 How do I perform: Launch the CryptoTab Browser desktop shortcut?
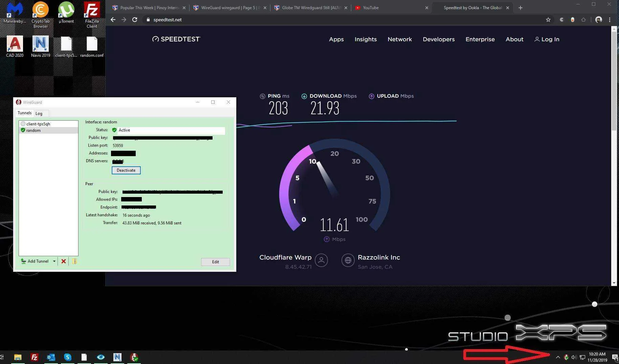point(40,15)
